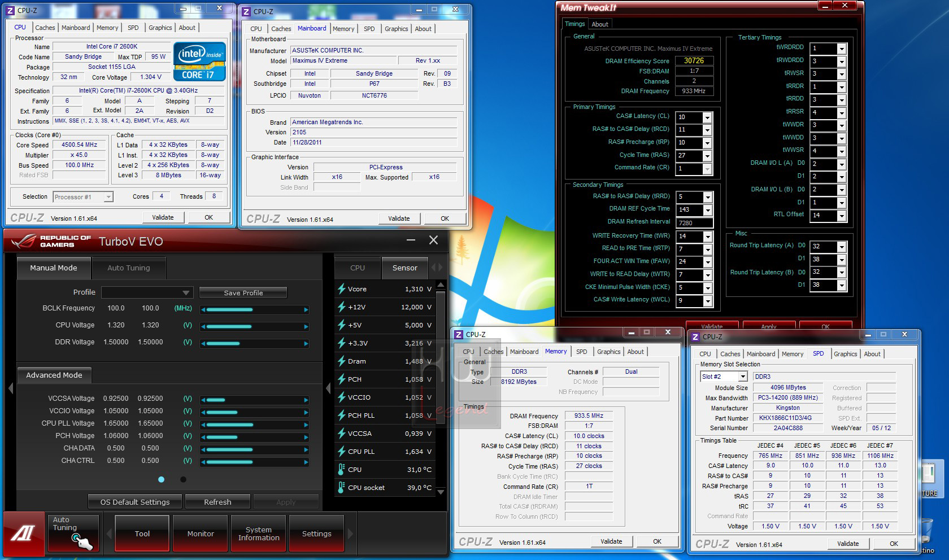Click the tab scroll arrows next to Sensor
949x560 pixels.
[437, 268]
